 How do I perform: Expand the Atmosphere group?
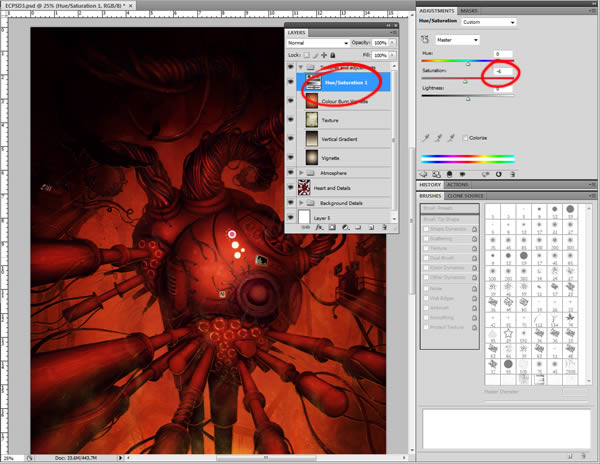(301, 173)
